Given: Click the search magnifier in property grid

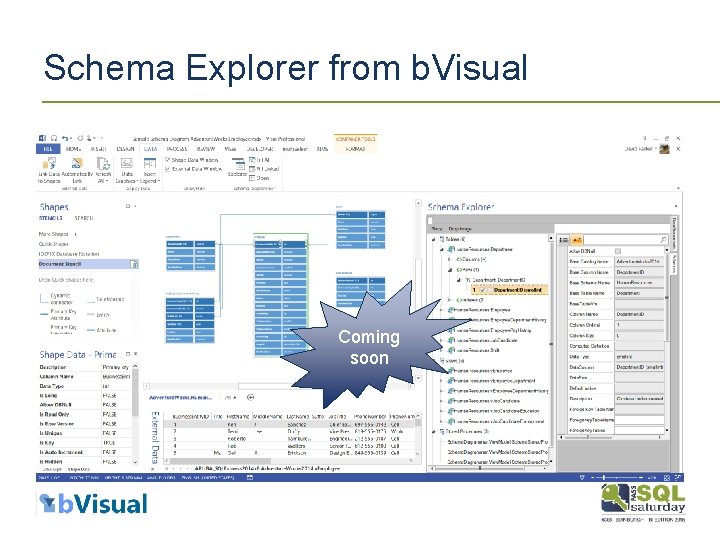Looking at the screenshot, I should pos(663,240).
